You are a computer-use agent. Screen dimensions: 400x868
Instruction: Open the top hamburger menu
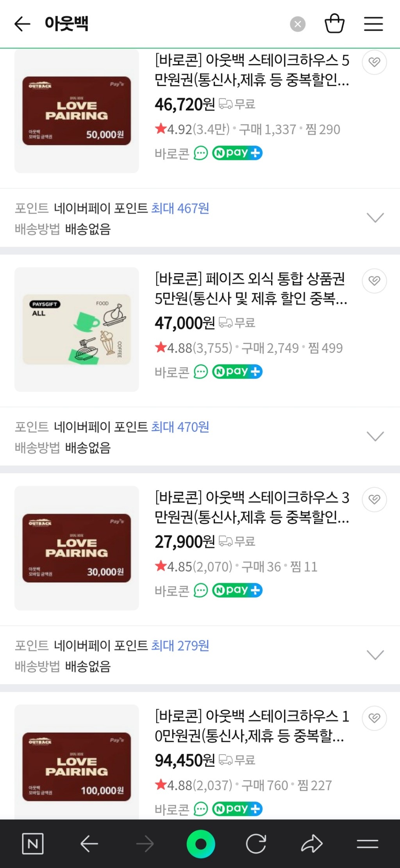click(373, 24)
